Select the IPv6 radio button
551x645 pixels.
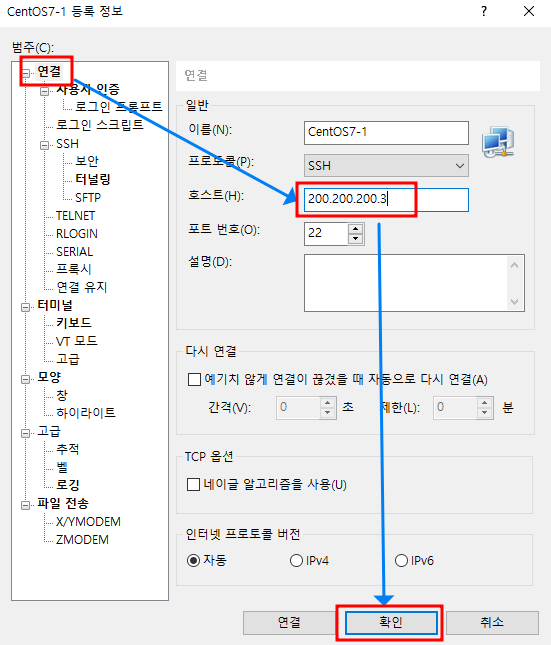401,560
